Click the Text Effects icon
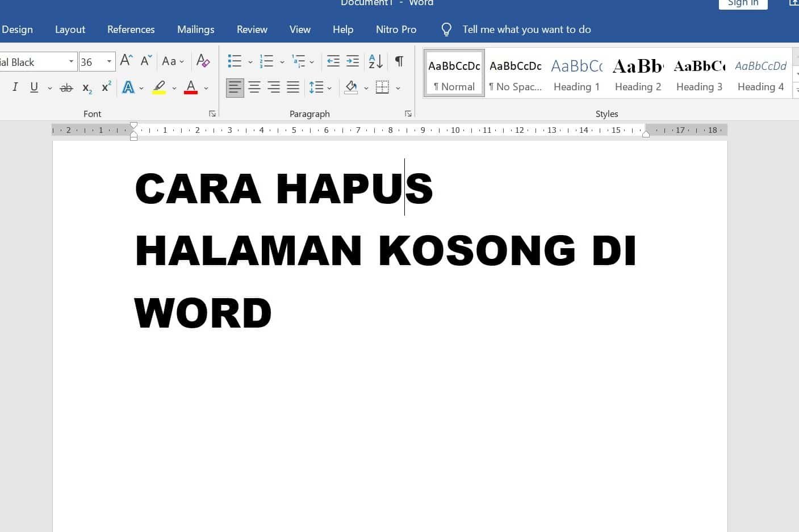 point(129,87)
